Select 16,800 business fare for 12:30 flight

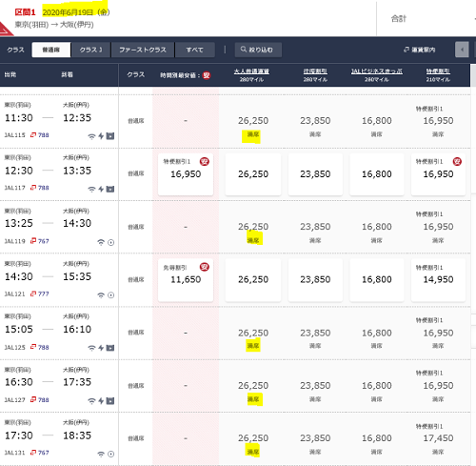coord(377,174)
